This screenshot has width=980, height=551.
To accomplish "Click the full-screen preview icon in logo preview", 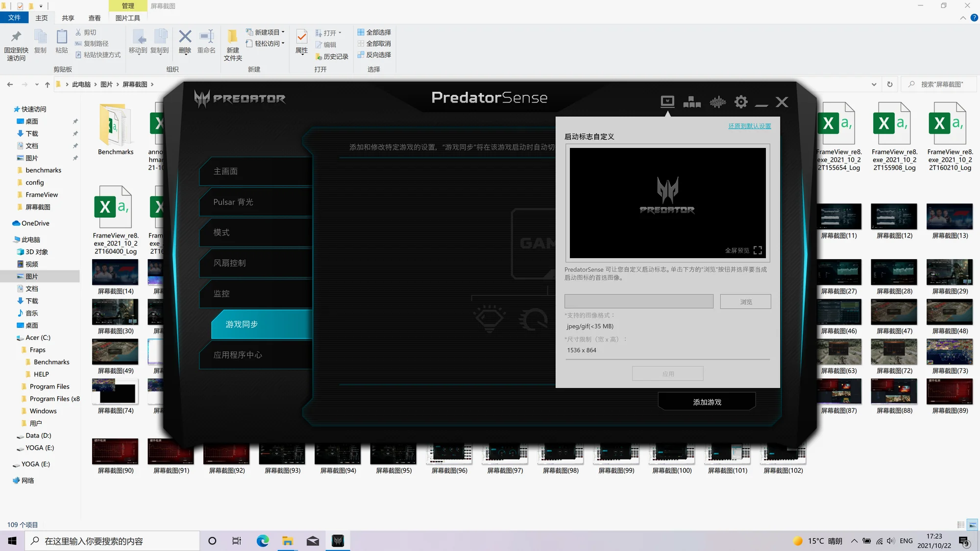I will [x=758, y=250].
